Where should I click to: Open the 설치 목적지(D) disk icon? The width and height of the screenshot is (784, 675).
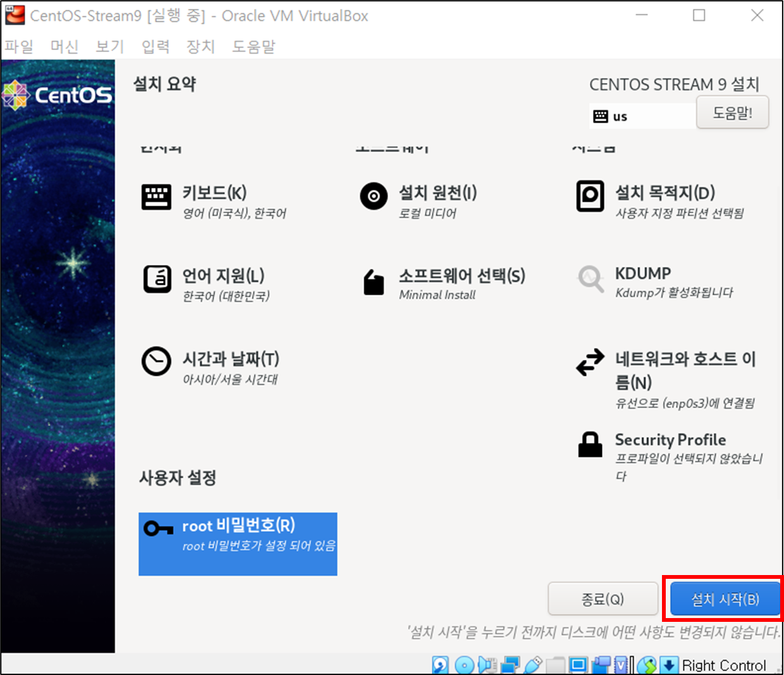[x=591, y=196]
